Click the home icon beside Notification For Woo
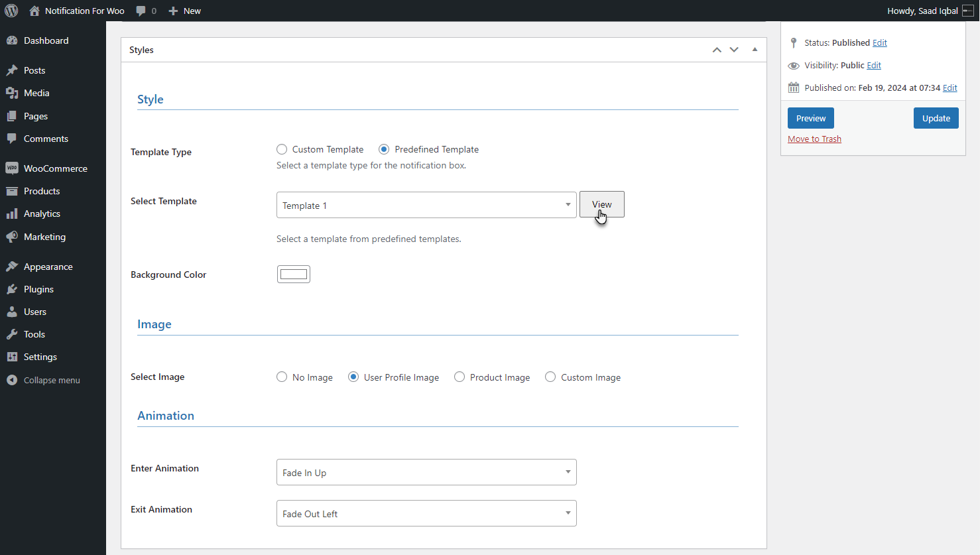The image size is (980, 555). point(34,11)
